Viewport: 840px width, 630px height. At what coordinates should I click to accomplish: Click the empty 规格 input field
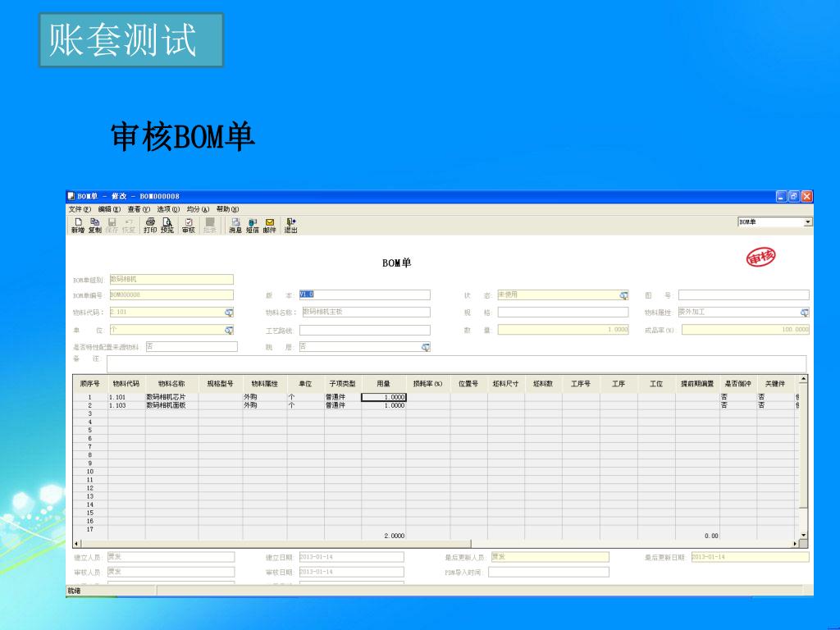(563, 313)
